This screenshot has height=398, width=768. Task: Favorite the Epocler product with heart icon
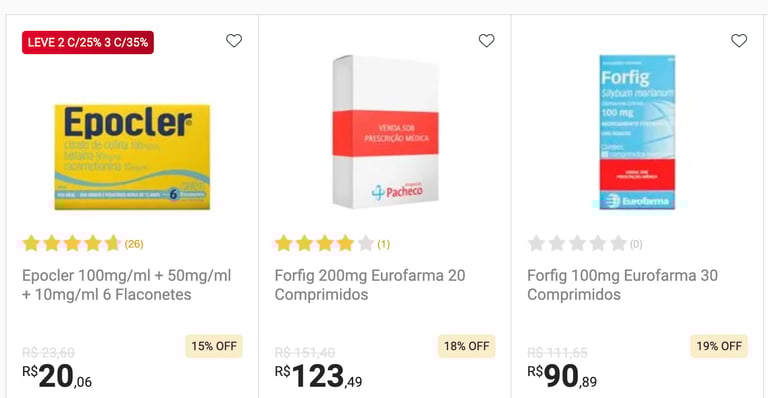[x=234, y=41]
